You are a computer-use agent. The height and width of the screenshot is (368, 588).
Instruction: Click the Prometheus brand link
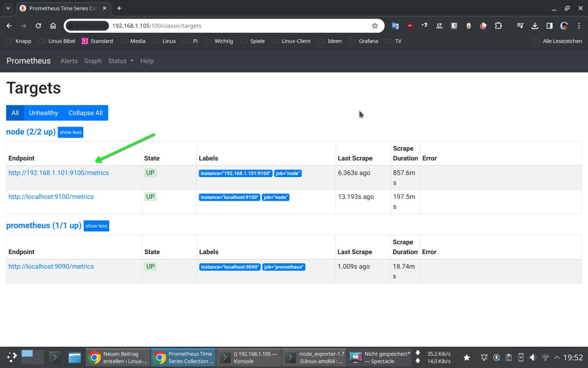(29, 61)
